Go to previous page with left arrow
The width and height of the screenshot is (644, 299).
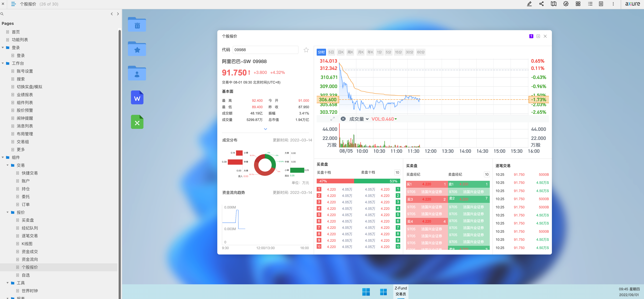point(112,14)
